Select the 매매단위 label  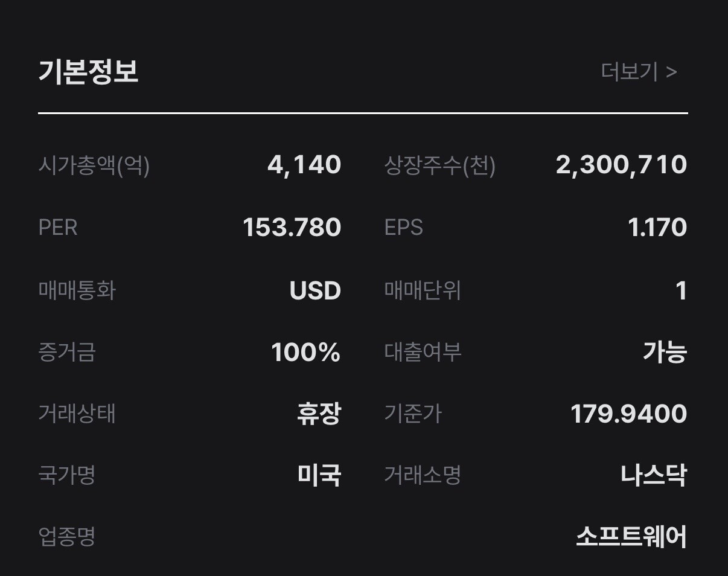423,290
